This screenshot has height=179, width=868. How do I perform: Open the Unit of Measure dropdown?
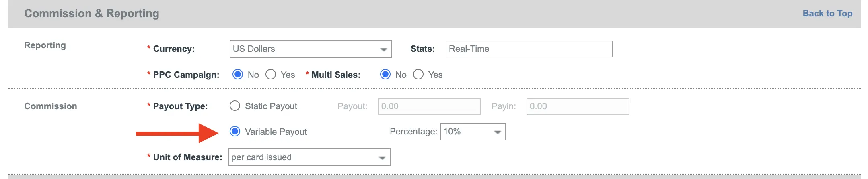pos(309,157)
